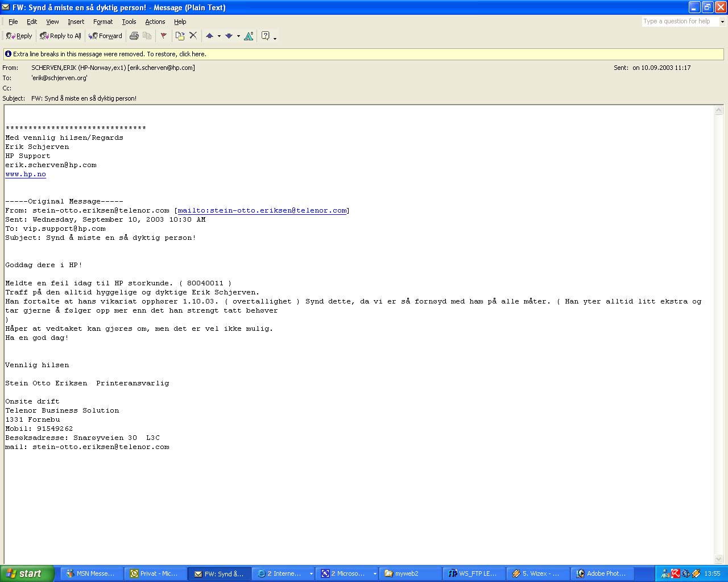Open the next item arrow dropdown
The width and height of the screenshot is (728, 582).
[238, 36]
